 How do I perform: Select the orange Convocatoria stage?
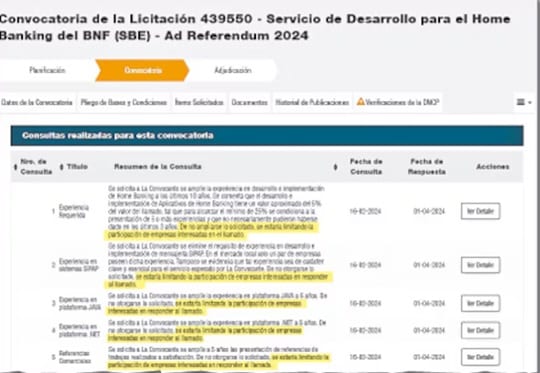point(143,70)
